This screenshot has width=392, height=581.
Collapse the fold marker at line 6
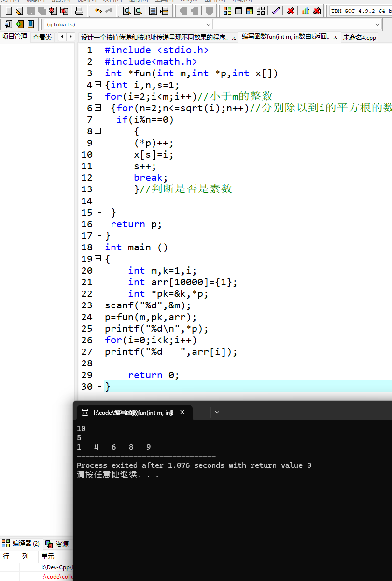pyautogui.click(x=98, y=108)
